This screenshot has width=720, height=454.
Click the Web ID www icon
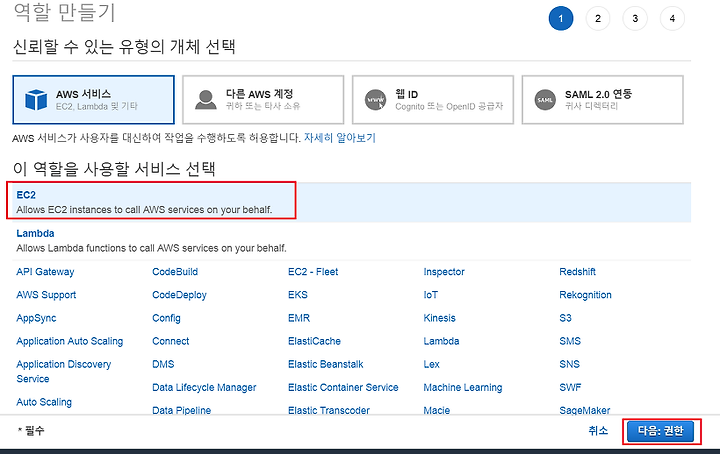(x=376, y=100)
